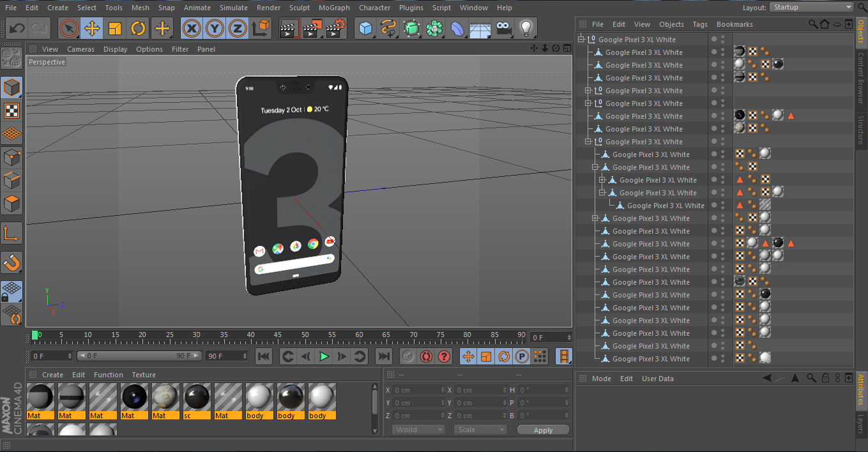Toggle Z-axis lock button
This screenshot has width=868, height=452.
point(237,29)
